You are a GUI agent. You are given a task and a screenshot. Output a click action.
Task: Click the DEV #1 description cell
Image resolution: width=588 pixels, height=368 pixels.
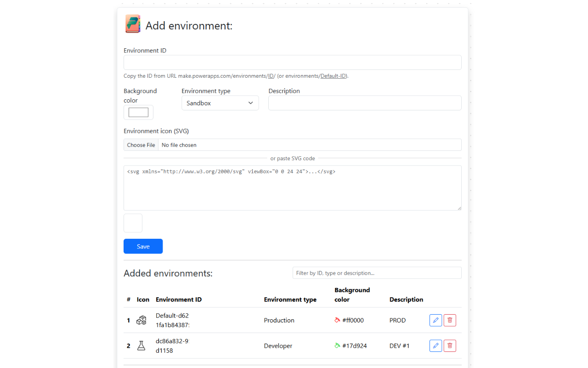[x=400, y=345]
